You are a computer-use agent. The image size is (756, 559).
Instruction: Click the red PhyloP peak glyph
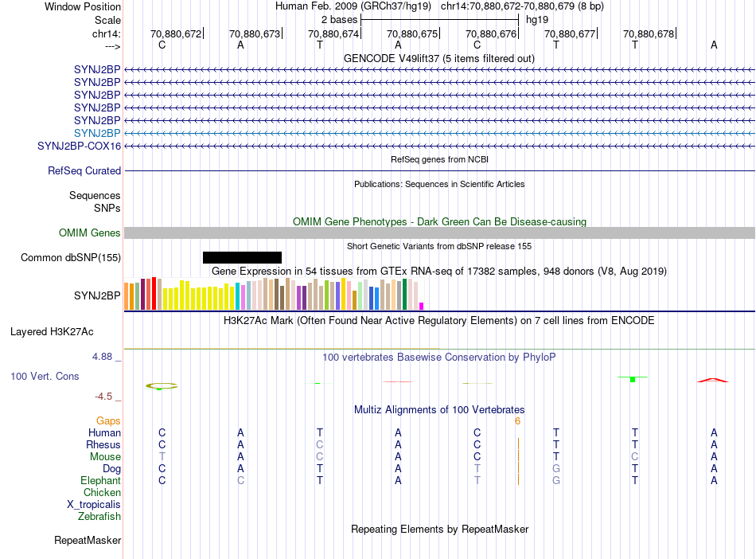coord(713,380)
